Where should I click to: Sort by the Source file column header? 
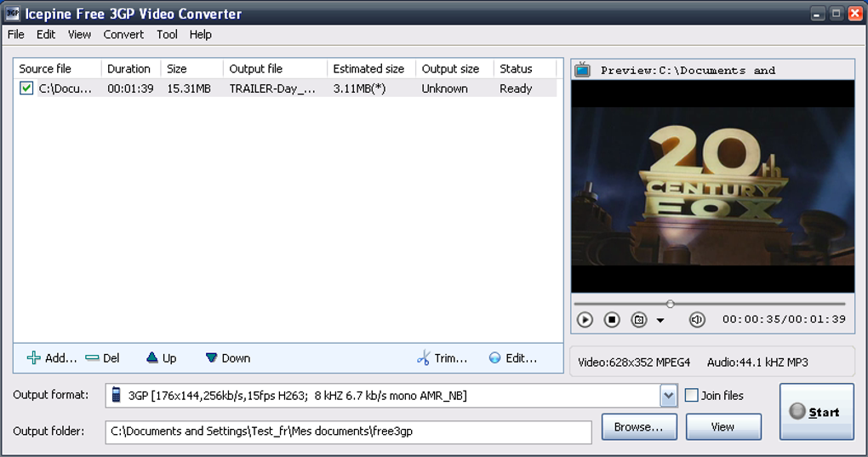click(58, 69)
